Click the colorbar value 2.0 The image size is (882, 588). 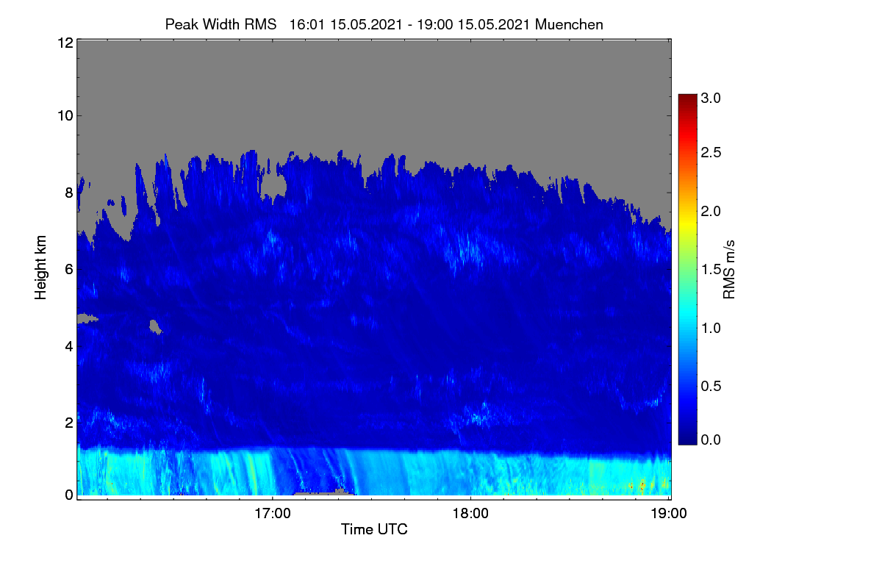711,212
